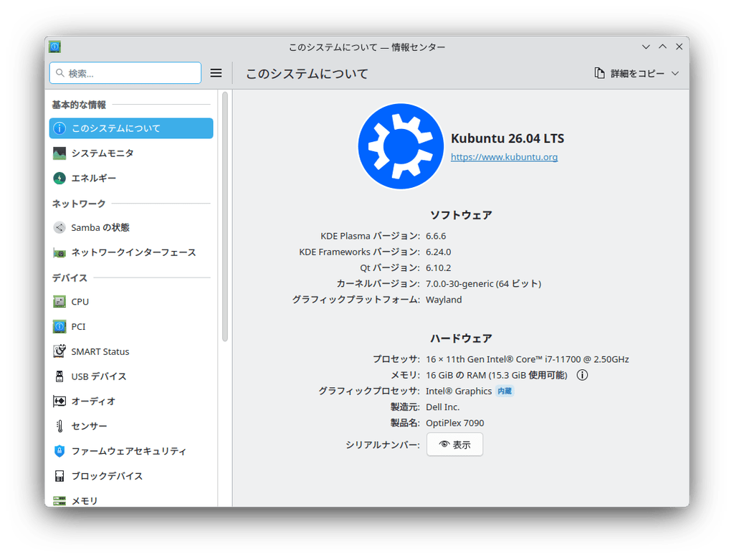Click the sidebar vertical scrollbar

pos(224,217)
